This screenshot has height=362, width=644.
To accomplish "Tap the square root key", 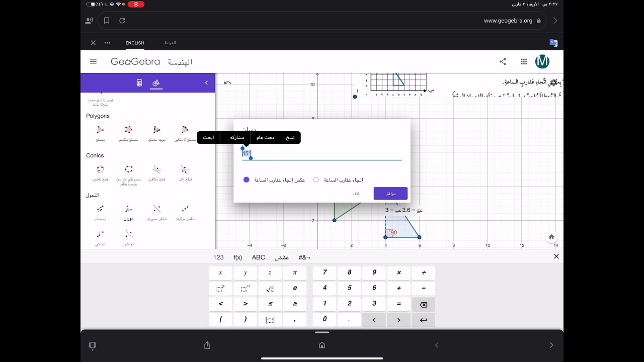I will point(270,289).
